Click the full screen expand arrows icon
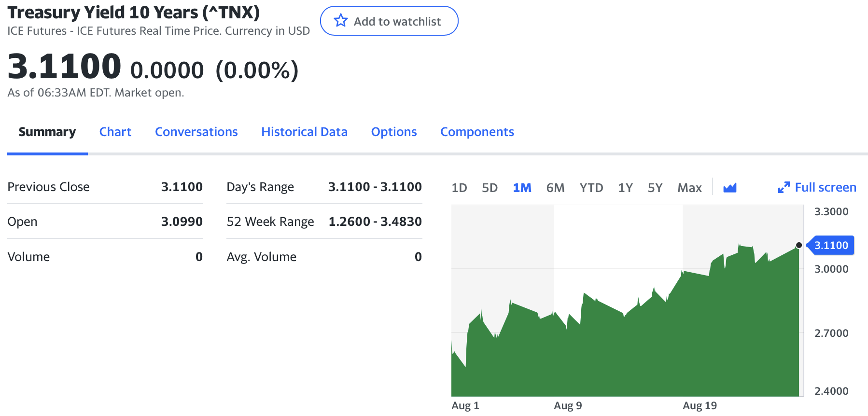Screen dimensions: 868x416 tap(784, 187)
